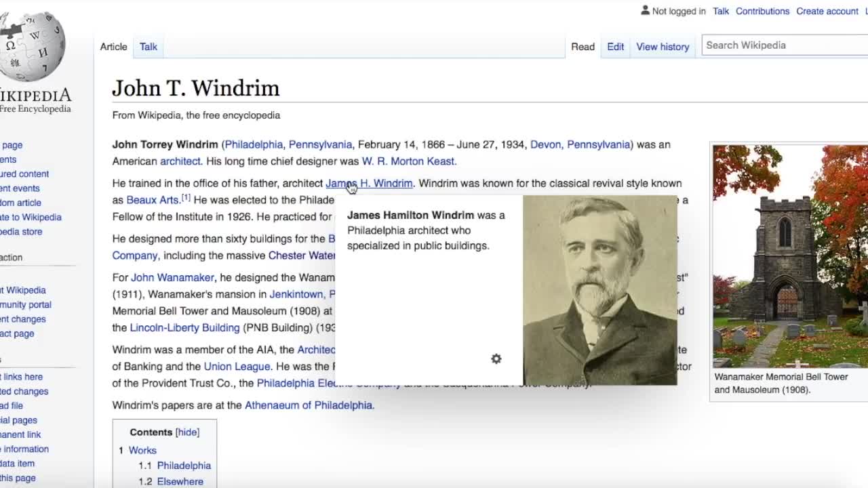Viewport: 868px width, 488px height.
Task: Click the James Hamilton Windrim portrait in popup
Action: coord(599,290)
